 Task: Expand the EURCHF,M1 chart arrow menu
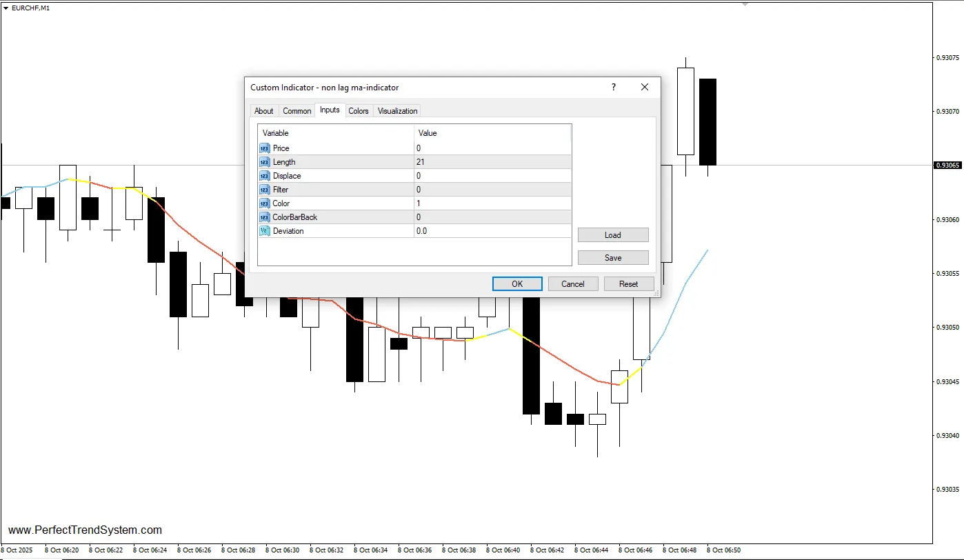[6, 8]
